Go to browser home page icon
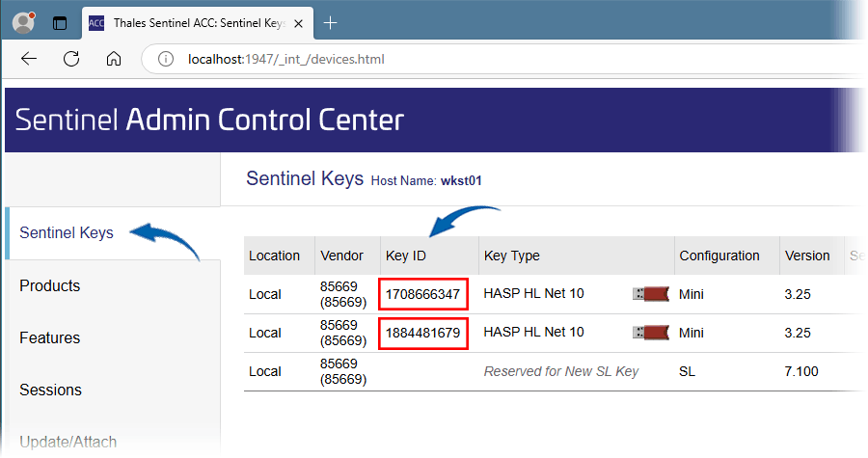Viewport: 868px width, 458px height. (114, 59)
